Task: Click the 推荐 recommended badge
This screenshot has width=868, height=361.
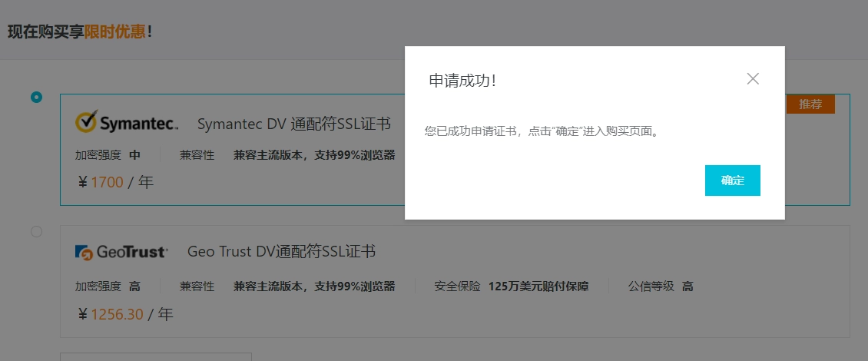Action: coord(810,104)
